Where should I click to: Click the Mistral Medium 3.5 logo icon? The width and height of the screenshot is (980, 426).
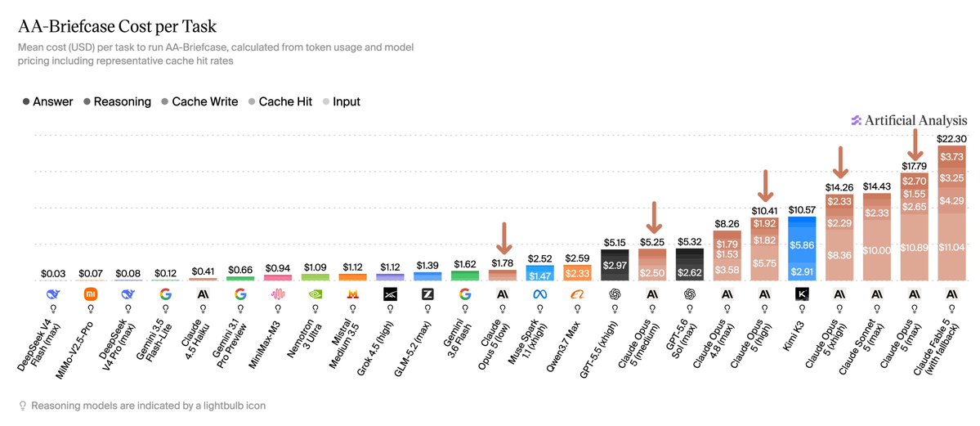(352, 294)
